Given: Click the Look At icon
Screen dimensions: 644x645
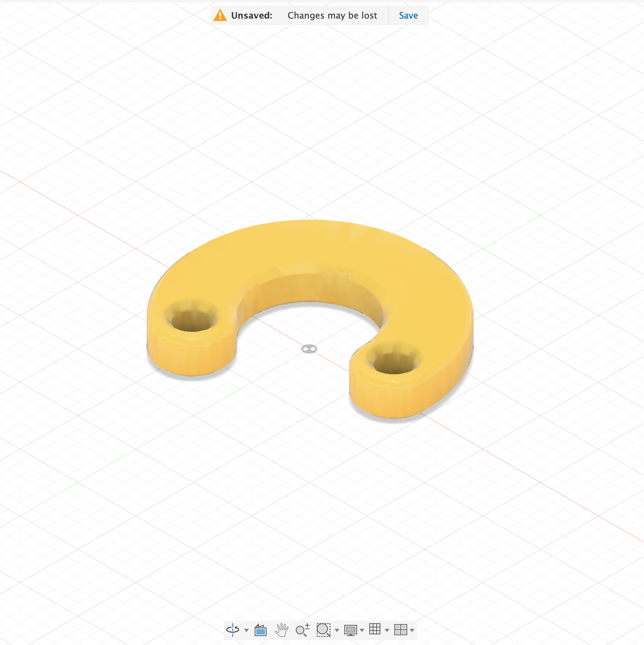Looking at the screenshot, I should (261, 630).
